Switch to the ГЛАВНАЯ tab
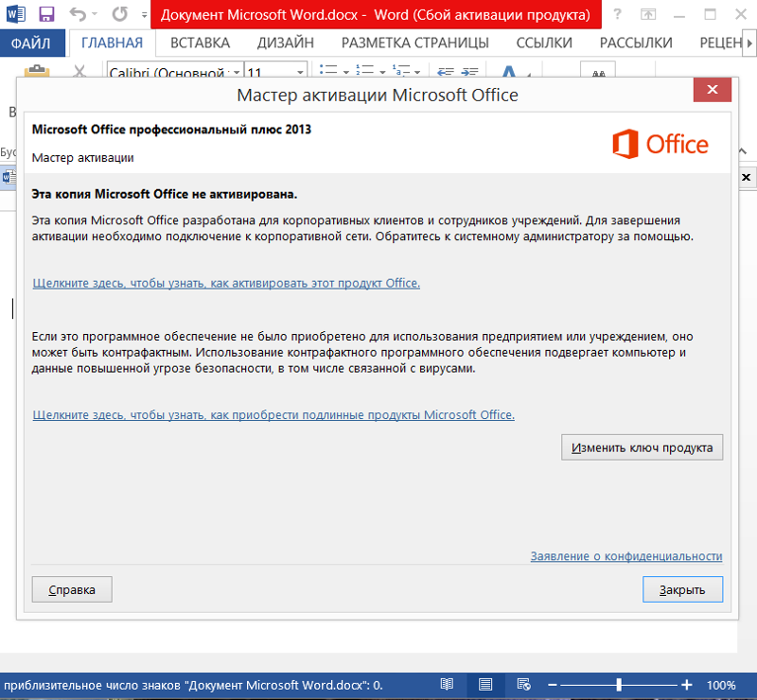Viewport: 757px width, 700px height. [x=112, y=43]
